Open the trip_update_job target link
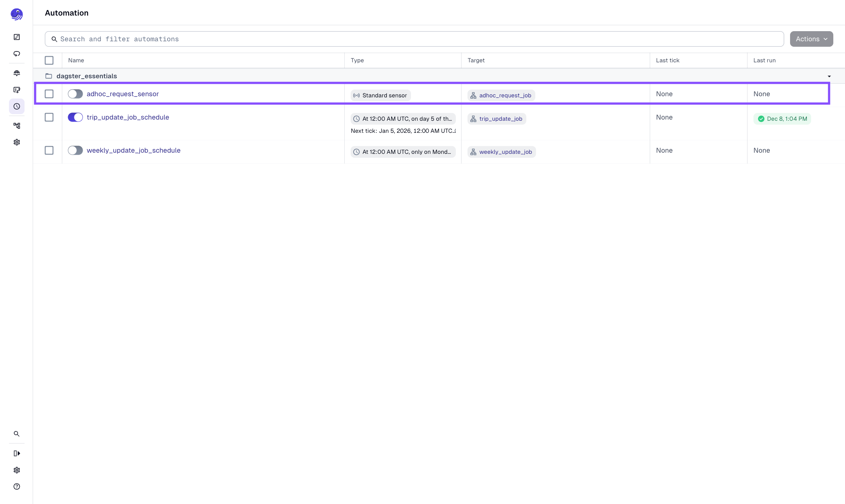 (501, 118)
